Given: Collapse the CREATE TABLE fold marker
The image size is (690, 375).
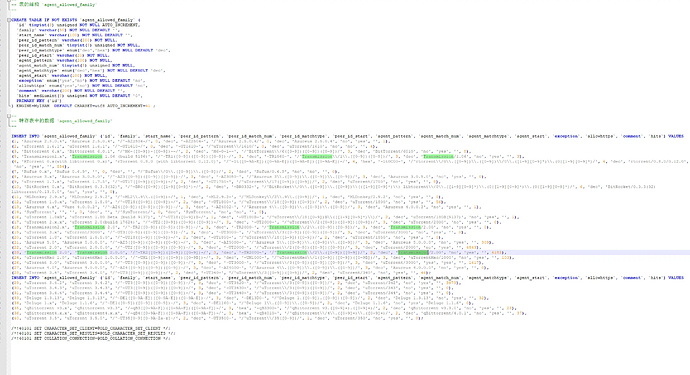Looking at the screenshot, I should (9, 20).
